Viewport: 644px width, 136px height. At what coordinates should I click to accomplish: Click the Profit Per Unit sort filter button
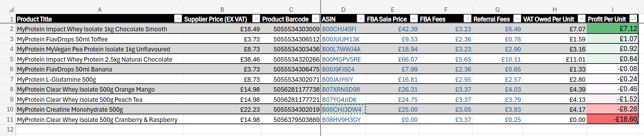point(633,19)
